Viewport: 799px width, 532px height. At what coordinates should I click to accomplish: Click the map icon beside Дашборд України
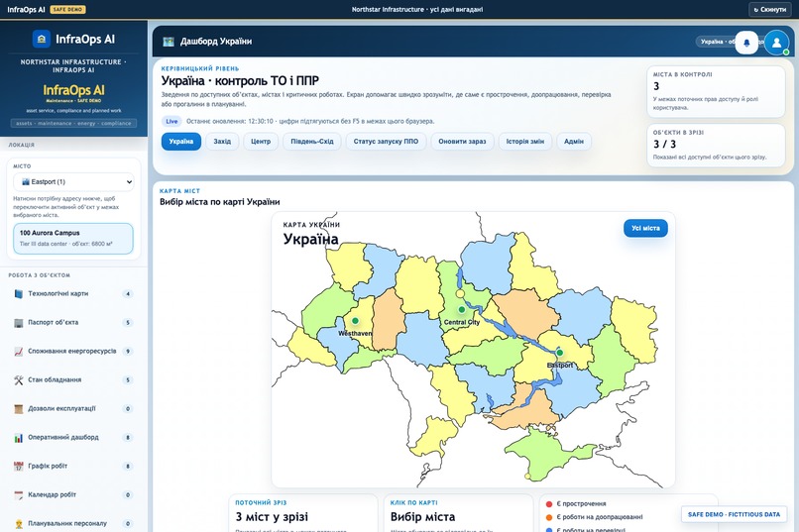169,42
